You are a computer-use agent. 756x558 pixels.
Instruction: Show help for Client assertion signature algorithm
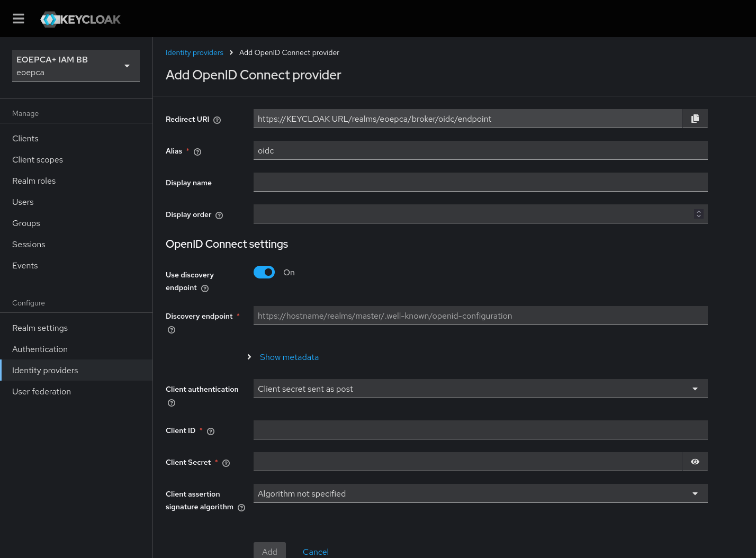[241, 508]
